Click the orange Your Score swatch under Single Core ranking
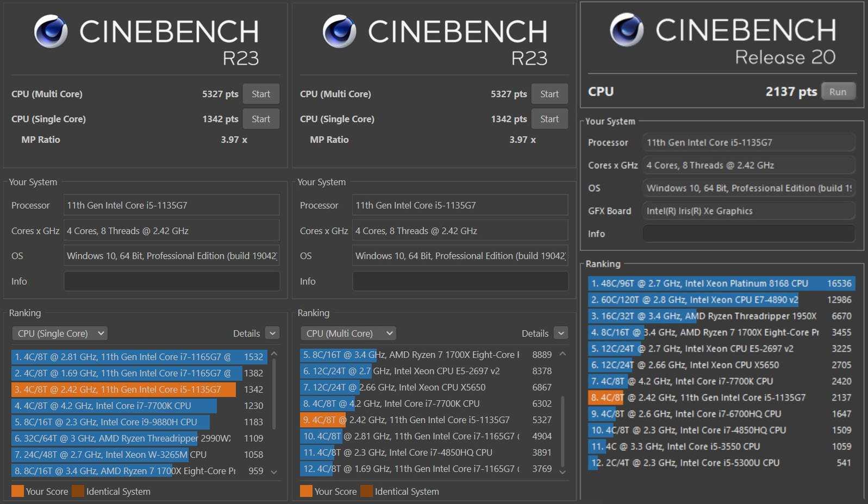868x504 pixels. 17,491
